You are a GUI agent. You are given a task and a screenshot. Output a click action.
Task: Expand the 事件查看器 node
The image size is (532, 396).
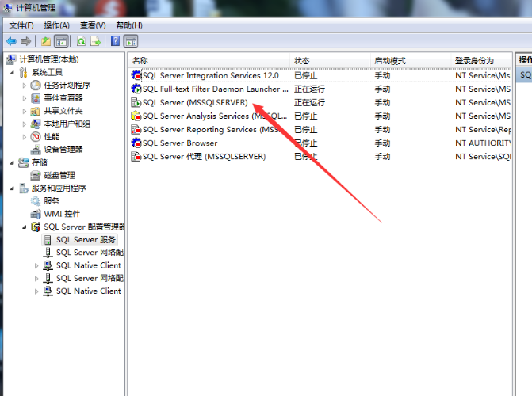[25, 98]
